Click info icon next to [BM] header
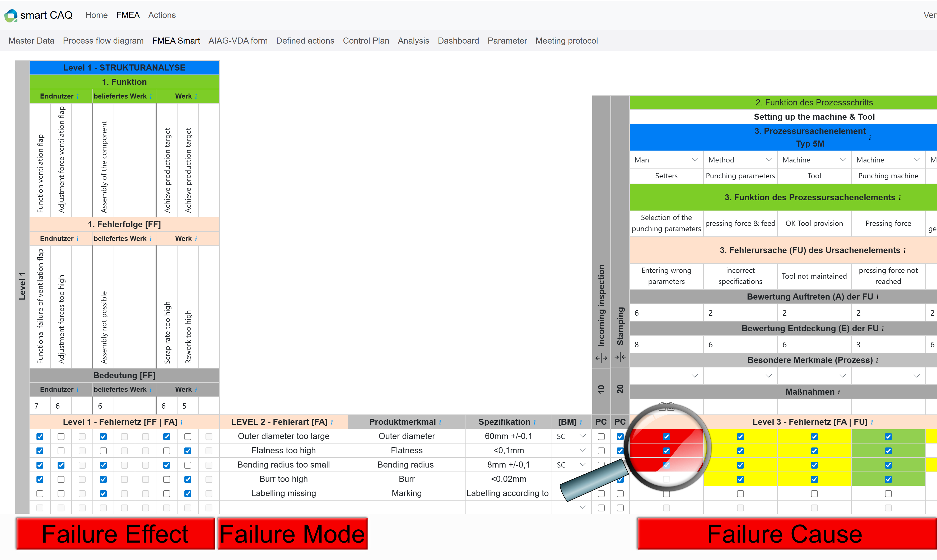Image resolution: width=937 pixels, height=560 pixels. tap(581, 422)
